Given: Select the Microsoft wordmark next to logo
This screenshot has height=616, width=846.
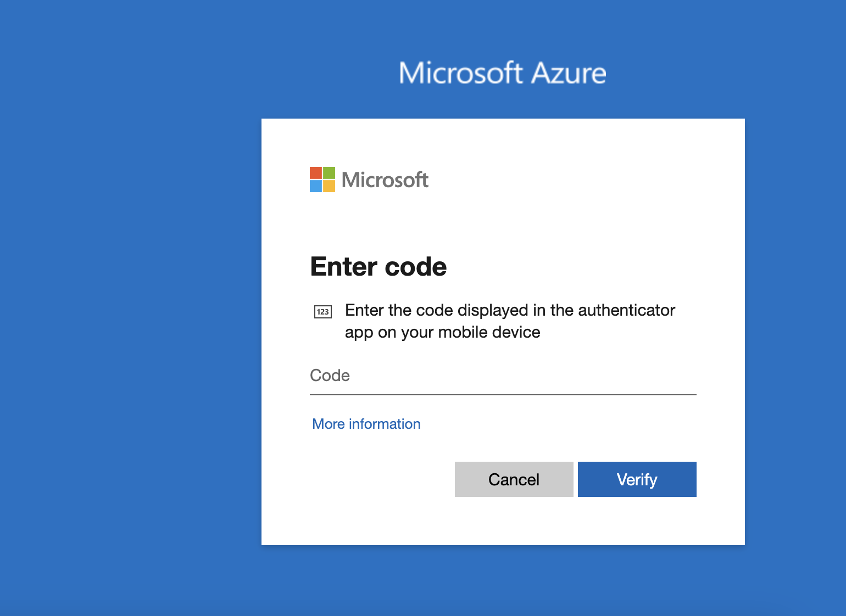Looking at the screenshot, I should pyautogui.click(x=384, y=180).
